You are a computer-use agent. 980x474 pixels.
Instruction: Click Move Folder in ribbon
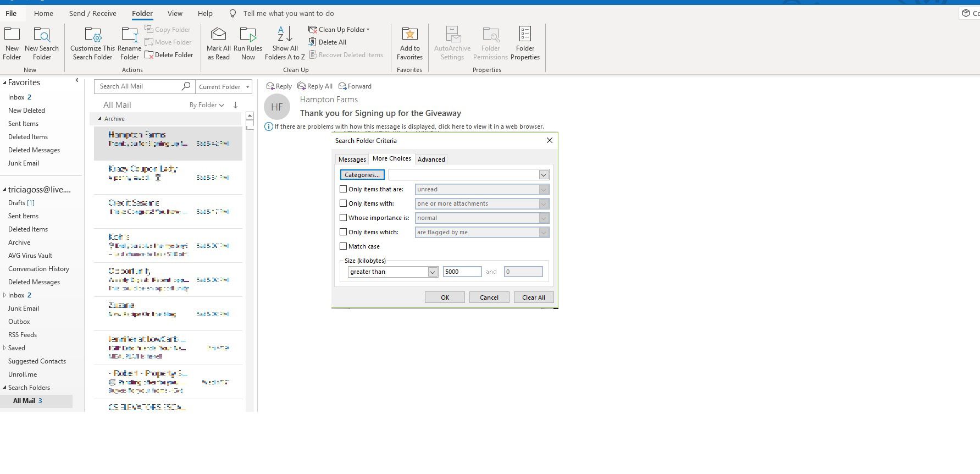pos(168,42)
